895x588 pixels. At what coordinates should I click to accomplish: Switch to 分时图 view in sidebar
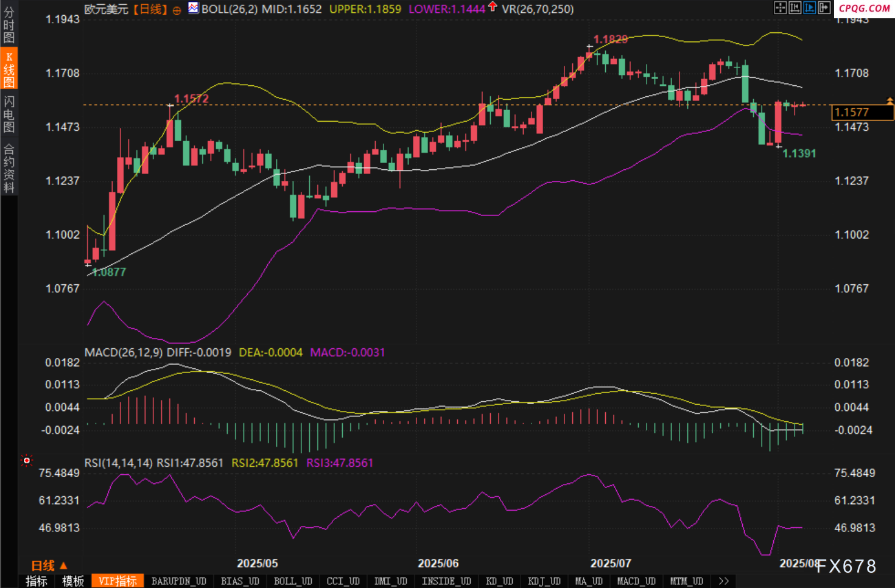pyautogui.click(x=9, y=24)
